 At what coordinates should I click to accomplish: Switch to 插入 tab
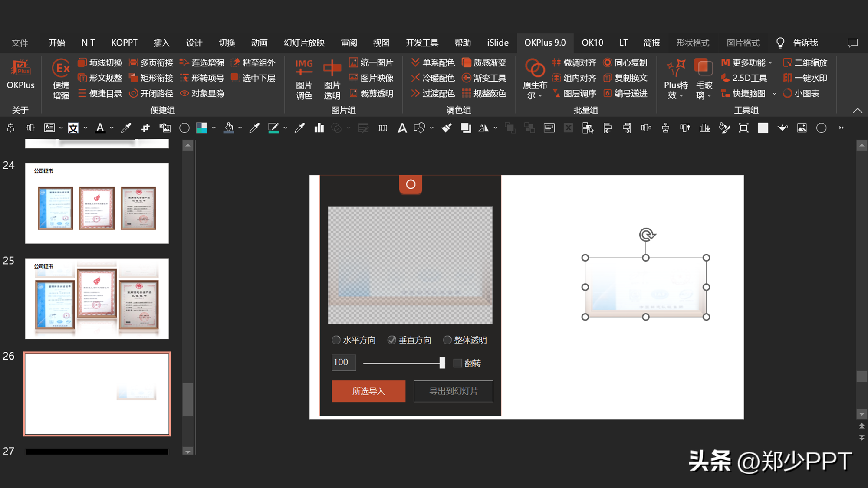[161, 43]
